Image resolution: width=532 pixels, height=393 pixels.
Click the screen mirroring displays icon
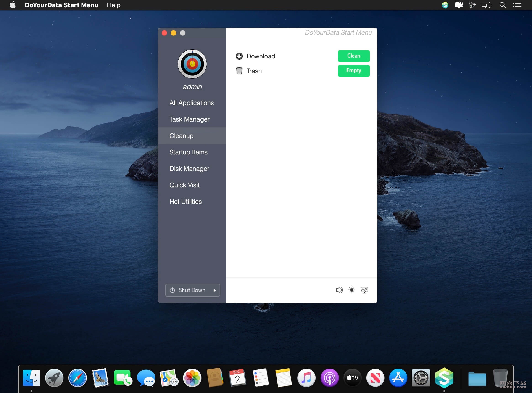[x=487, y=5]
